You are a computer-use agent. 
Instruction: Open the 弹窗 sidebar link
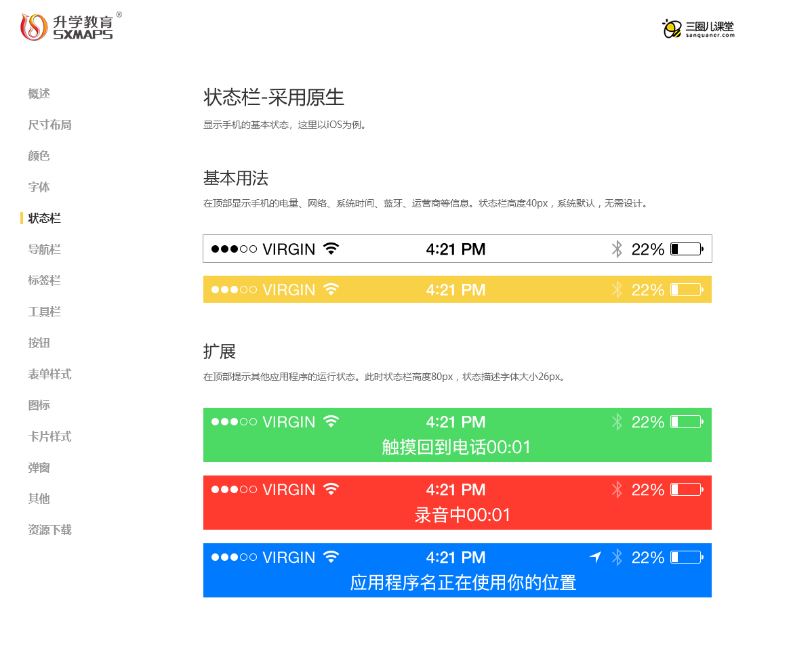39,467
